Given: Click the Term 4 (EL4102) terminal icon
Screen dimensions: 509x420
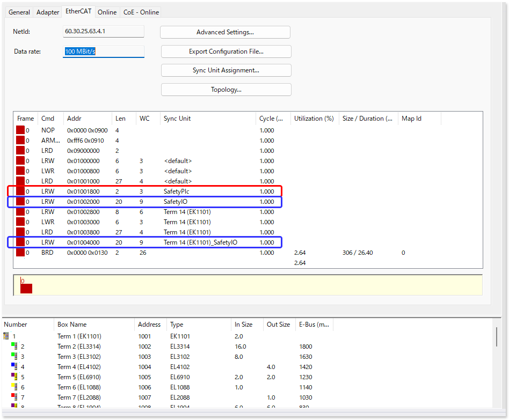Looking at the screenshot, I should 14,367.
